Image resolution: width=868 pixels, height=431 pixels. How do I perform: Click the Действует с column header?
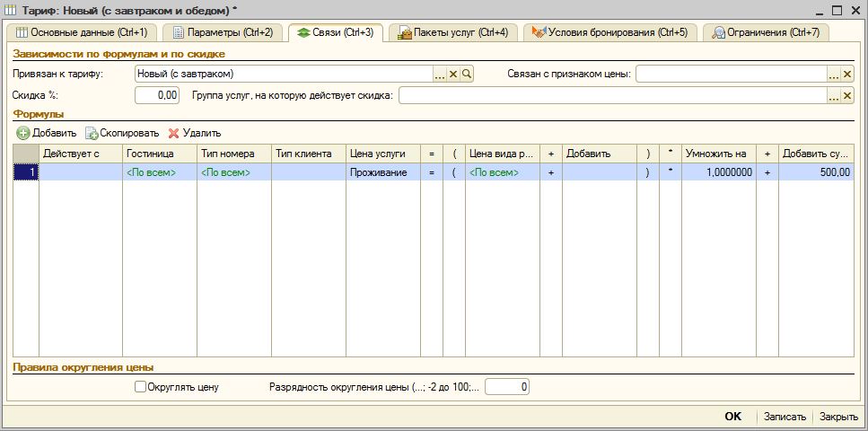81,154
